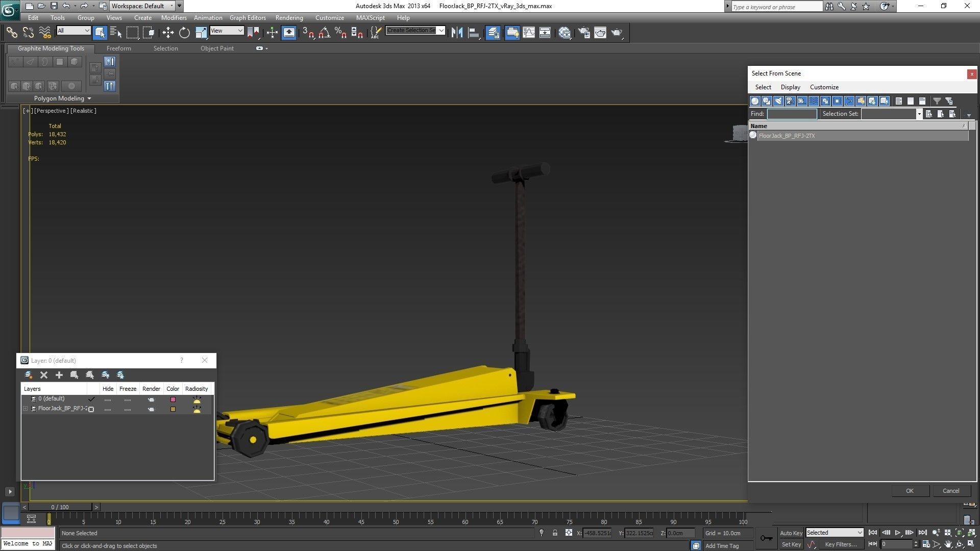Click Cancel in Select From Scene
The height and width of the screenshot is (551, 980).
(x=950, y=491)
